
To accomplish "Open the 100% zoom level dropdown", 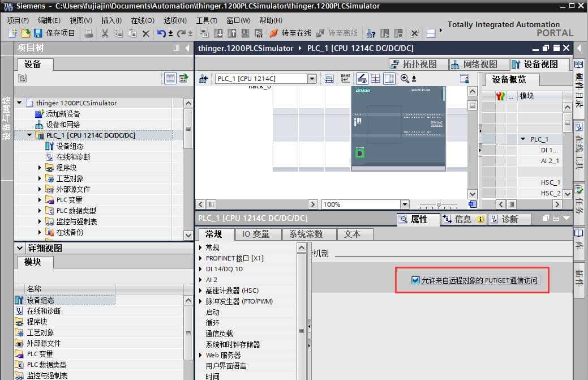I will pyautogui.click(x=404, y=204).
